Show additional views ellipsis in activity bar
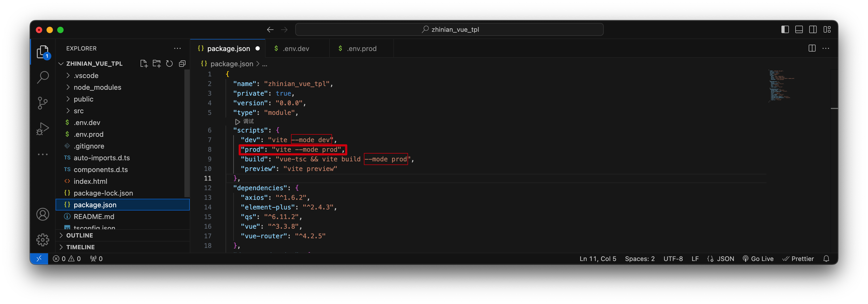 click(43, 154)
